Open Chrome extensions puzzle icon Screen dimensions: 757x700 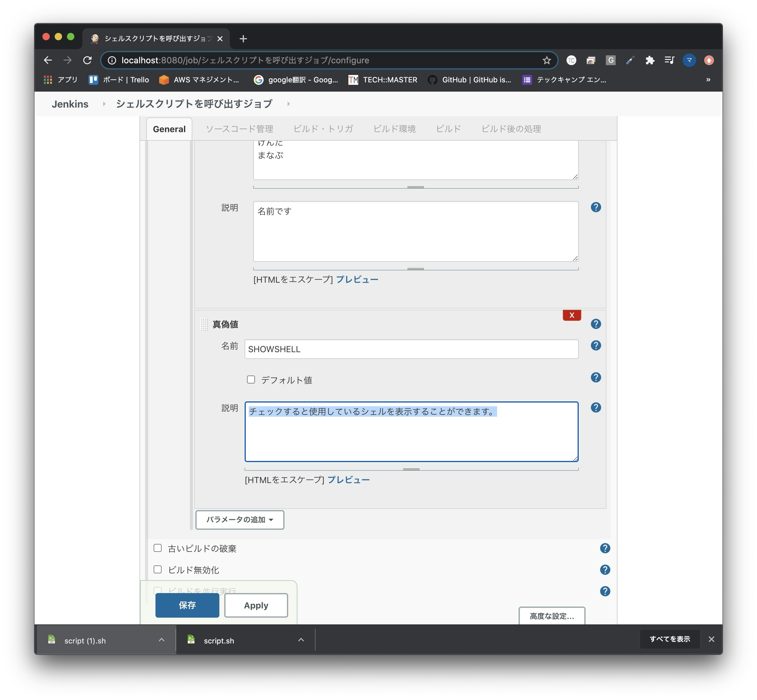coord(649,60)
